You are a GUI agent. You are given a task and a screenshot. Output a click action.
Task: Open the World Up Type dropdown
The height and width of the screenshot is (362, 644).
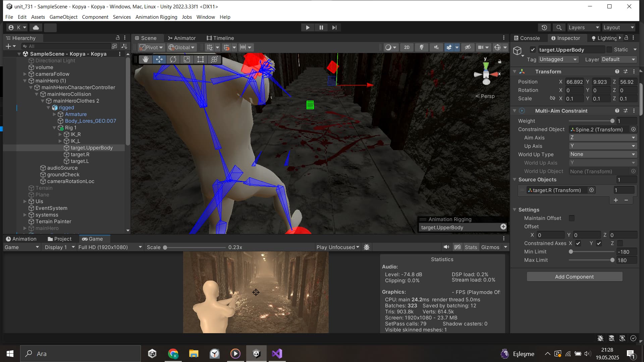point(602,154)
